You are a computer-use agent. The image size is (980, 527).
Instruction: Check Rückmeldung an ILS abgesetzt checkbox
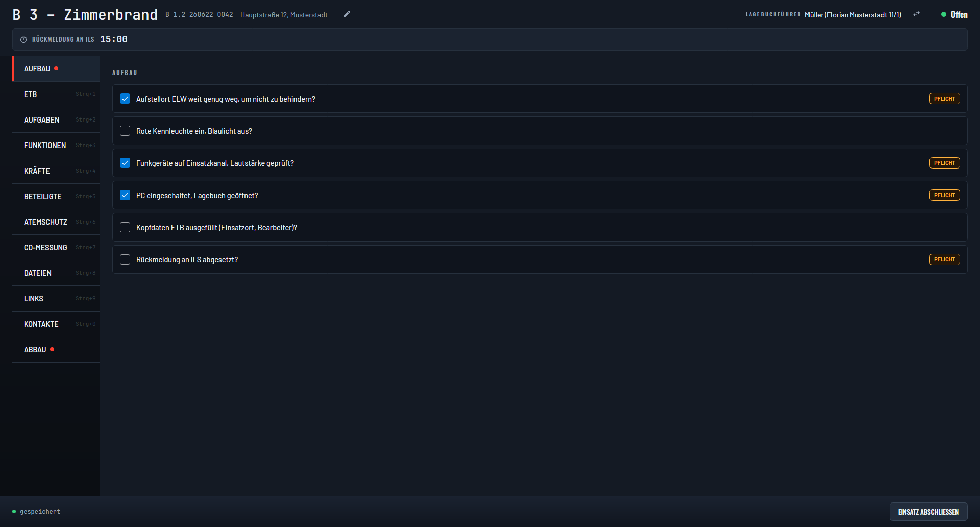coord(125,259)
